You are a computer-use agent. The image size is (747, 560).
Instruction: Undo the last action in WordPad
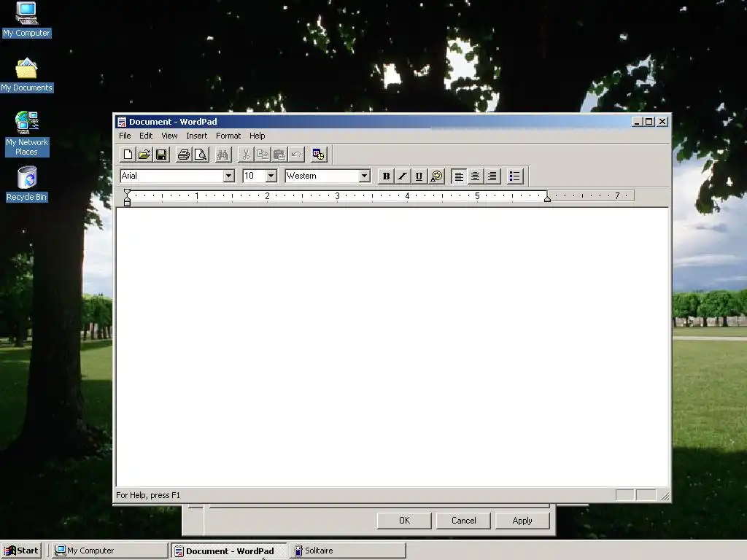click(x=296, y=155)
